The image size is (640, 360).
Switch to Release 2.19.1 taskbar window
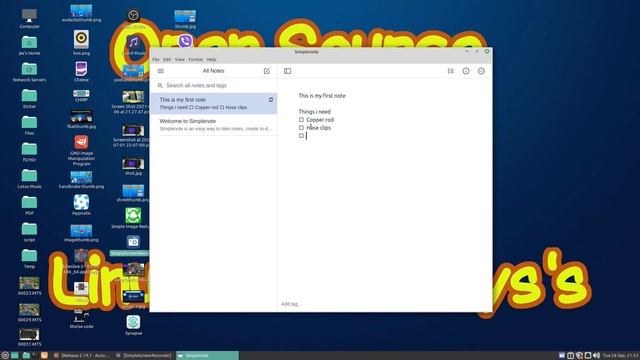coord(82,356)
